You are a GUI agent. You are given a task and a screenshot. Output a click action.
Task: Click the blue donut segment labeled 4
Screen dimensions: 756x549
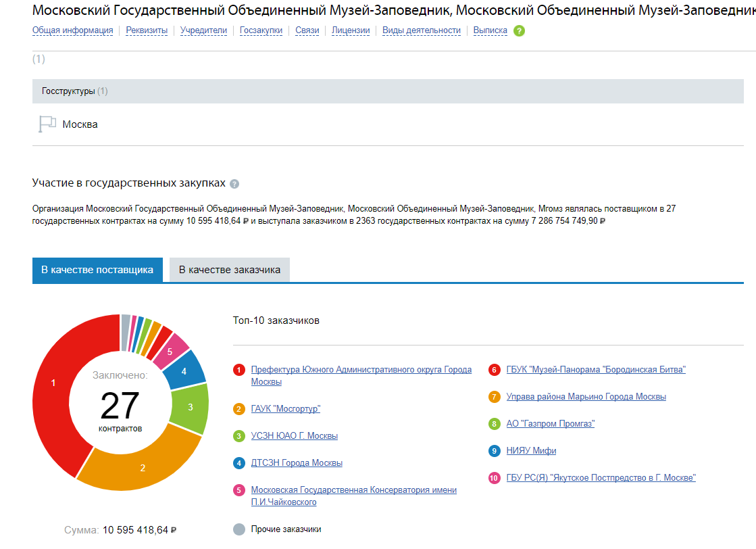tap(184, 371)
